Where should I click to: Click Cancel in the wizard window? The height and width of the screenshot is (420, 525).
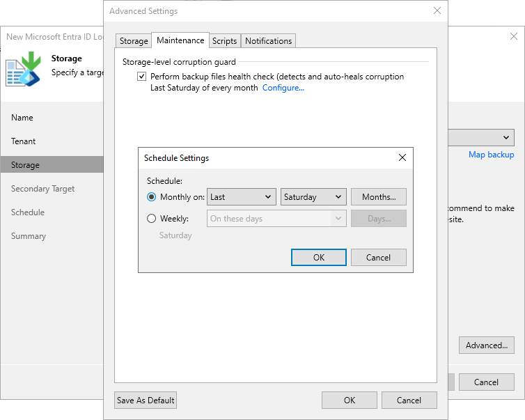click(x=487, y=382)
